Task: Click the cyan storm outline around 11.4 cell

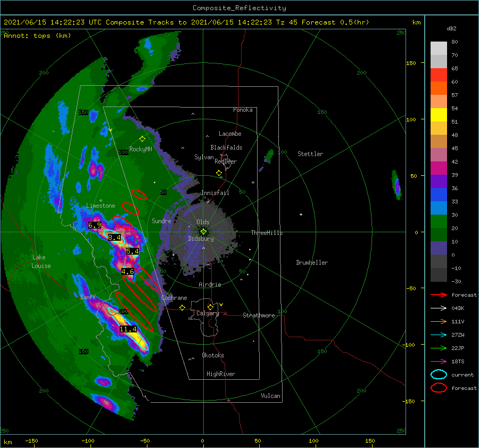Action: [129, 329]
